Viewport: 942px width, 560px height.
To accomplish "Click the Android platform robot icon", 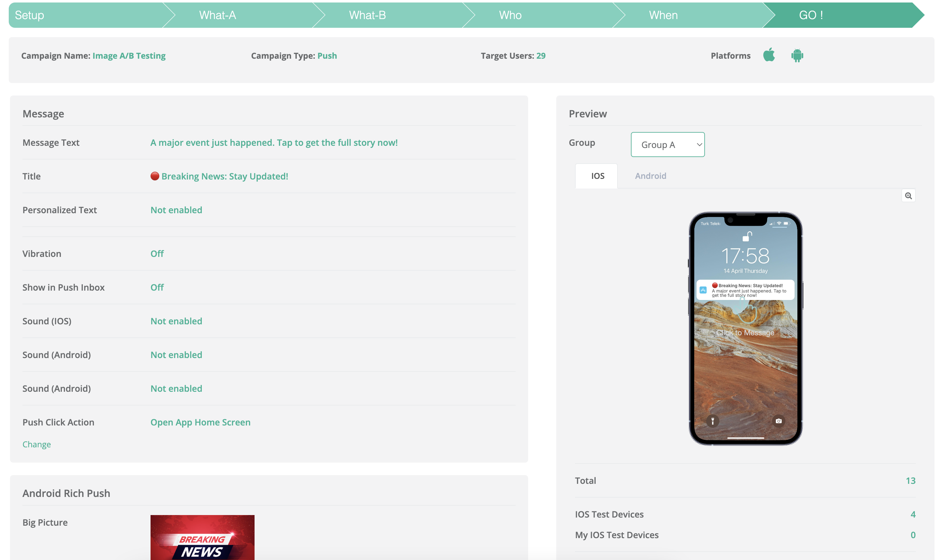I will (x=797, y=56).
